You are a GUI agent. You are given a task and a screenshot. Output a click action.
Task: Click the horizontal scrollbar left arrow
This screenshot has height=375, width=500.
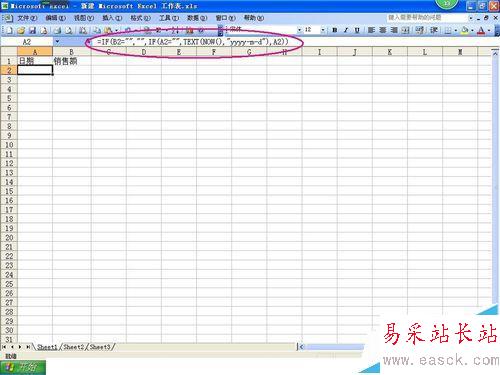point(301,347)
